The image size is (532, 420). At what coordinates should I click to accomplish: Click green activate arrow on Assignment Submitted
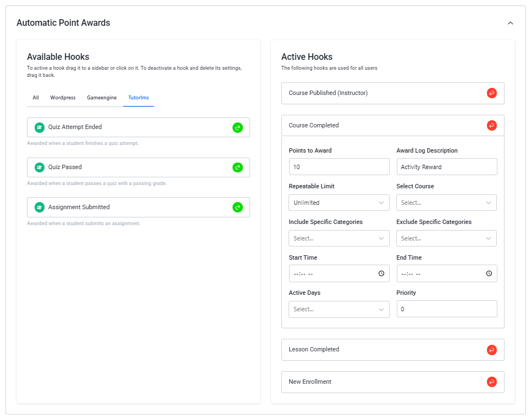click(x=237, y=207)
